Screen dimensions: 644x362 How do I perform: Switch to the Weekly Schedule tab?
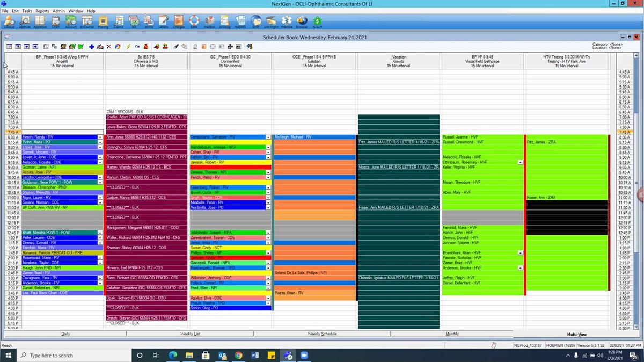(x=321, y=334)
